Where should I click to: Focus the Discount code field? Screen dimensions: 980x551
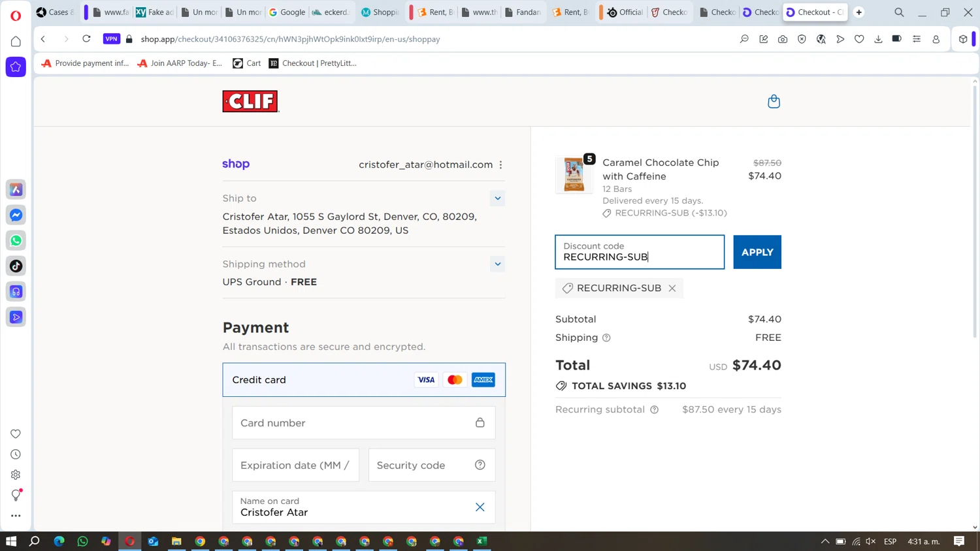(640, 252)
